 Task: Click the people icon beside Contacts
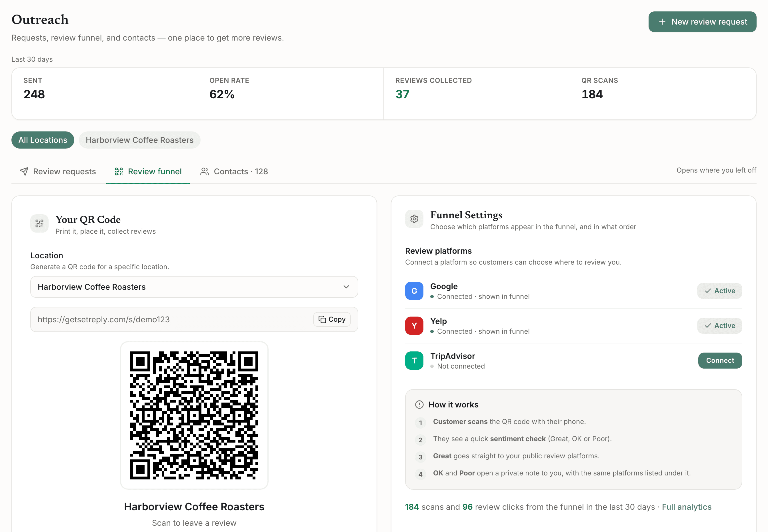(x=204, y=171)
